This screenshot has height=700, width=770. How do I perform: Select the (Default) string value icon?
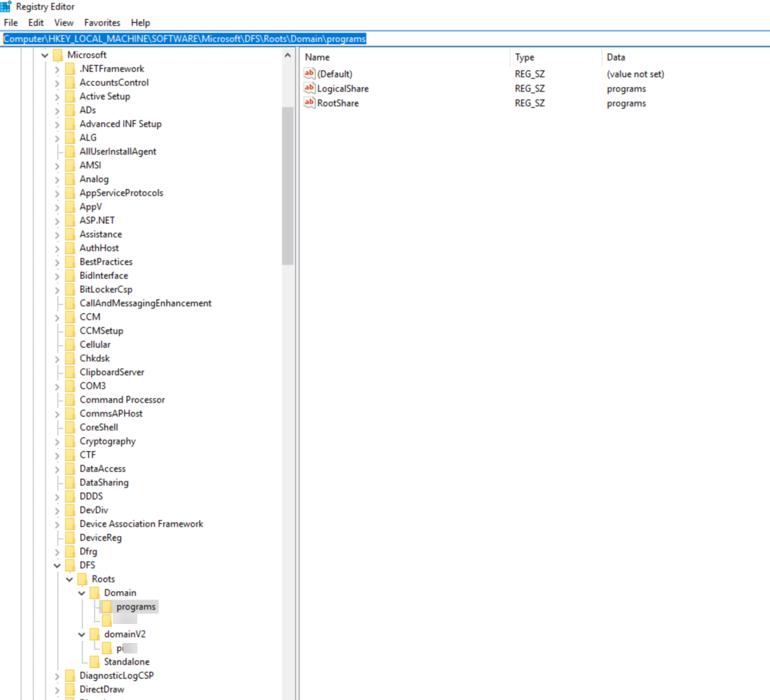tap(310, 74)
